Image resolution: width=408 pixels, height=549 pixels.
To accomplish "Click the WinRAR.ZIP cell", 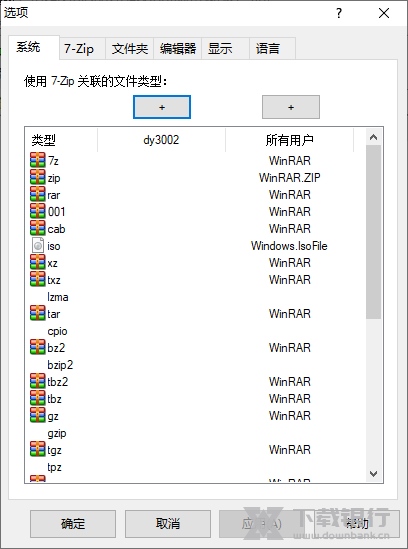I will (x=290, y=178).
